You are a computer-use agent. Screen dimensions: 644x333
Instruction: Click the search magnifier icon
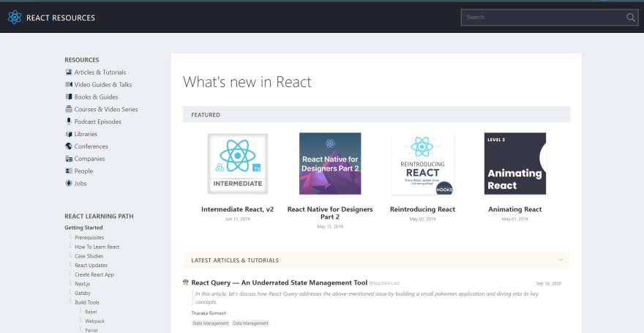click(x=630, y=18)
